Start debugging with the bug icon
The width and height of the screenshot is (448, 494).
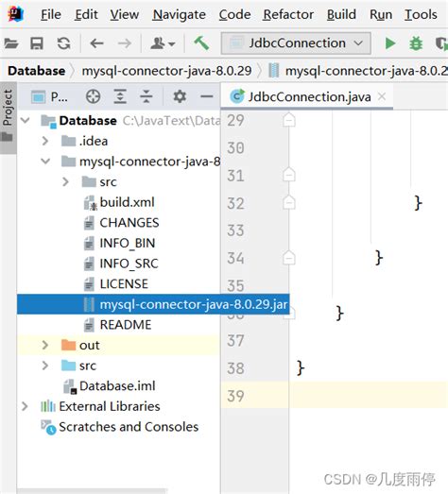416,43
